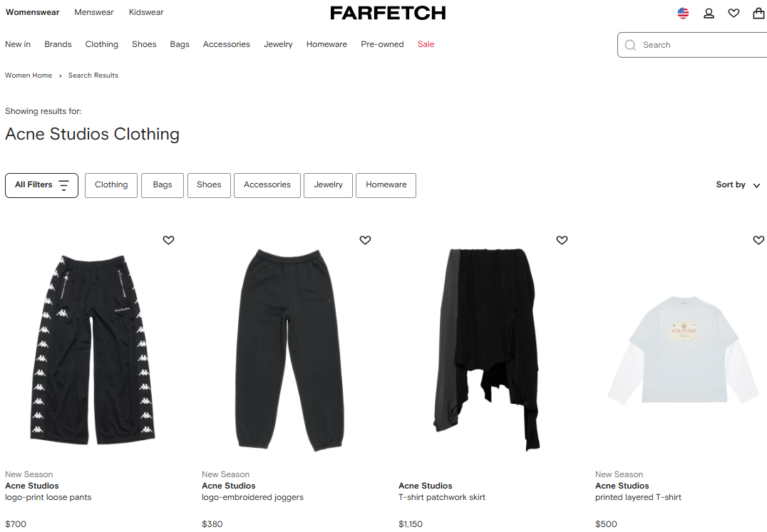This screenshot has height=532, width=767.
Task: Switch to the Kidswear tab
Action: pyautogui.click(x=146, y=12)
